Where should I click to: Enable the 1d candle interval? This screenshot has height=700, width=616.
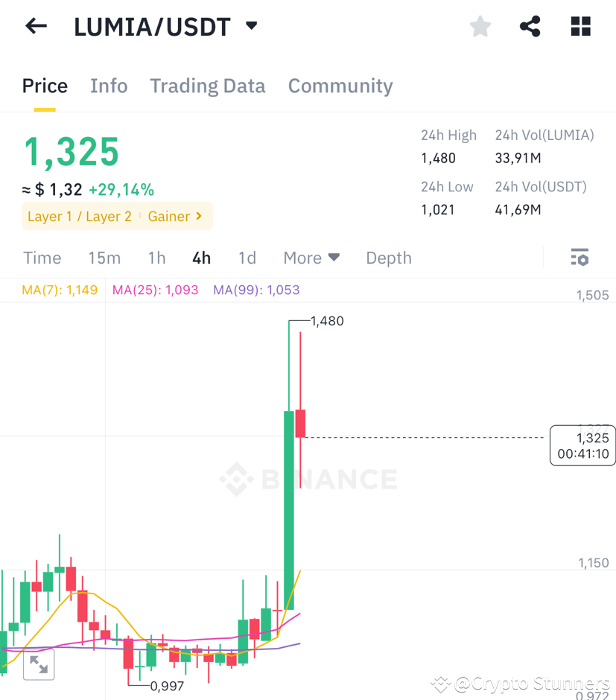tap(247, 258)
